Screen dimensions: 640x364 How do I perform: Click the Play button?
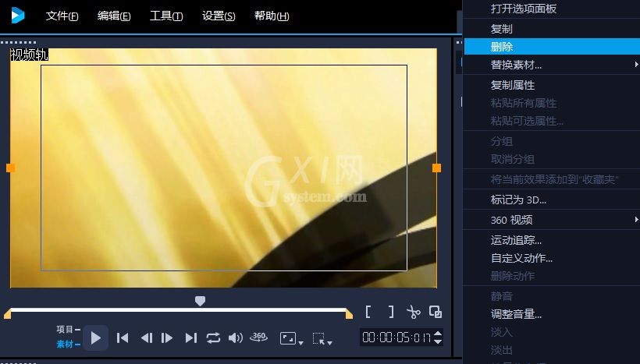coord(95,337)
